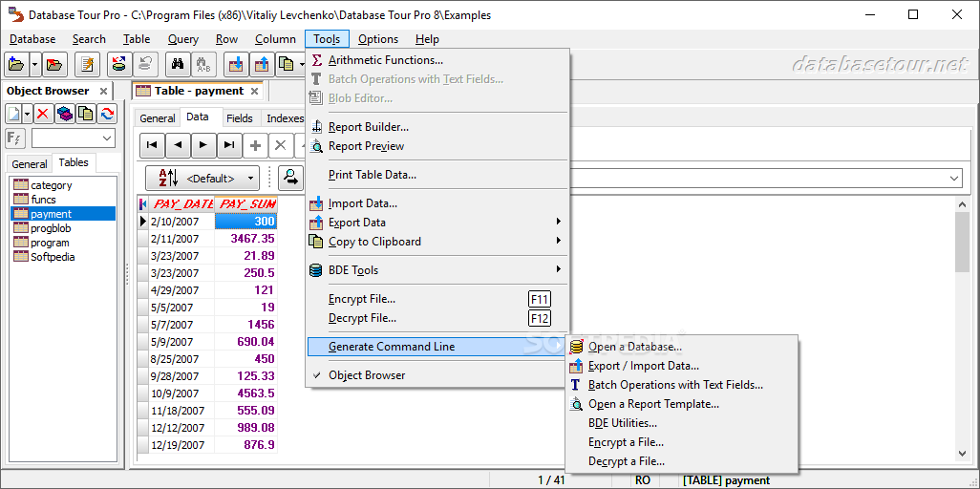Click the grayed rollback transaction icon
The height and width of the screenshot is (489, 980).
tap(144, 64)
